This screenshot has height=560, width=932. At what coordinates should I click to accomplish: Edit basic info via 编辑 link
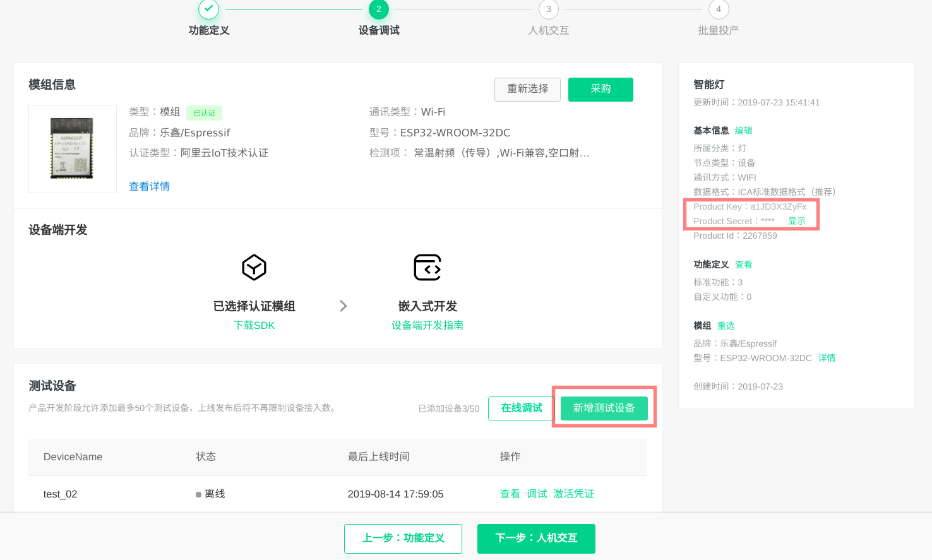(x=743, y=131)
